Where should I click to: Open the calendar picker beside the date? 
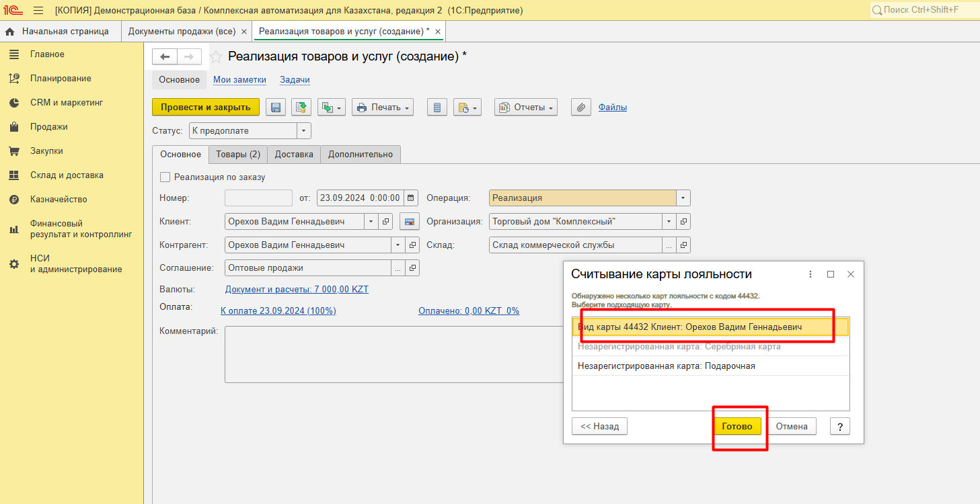click(411, 198)
